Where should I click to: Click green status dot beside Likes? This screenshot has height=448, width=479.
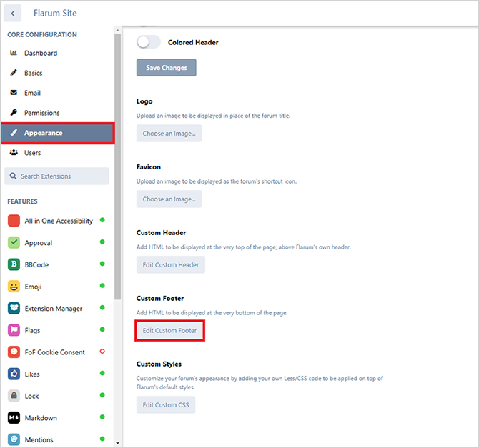point(102,373)
